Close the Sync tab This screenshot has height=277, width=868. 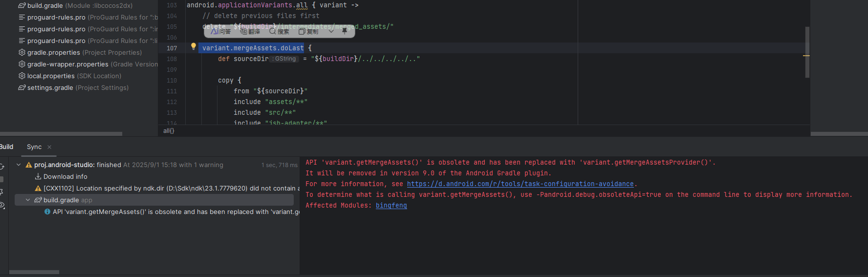coord(49,147)
